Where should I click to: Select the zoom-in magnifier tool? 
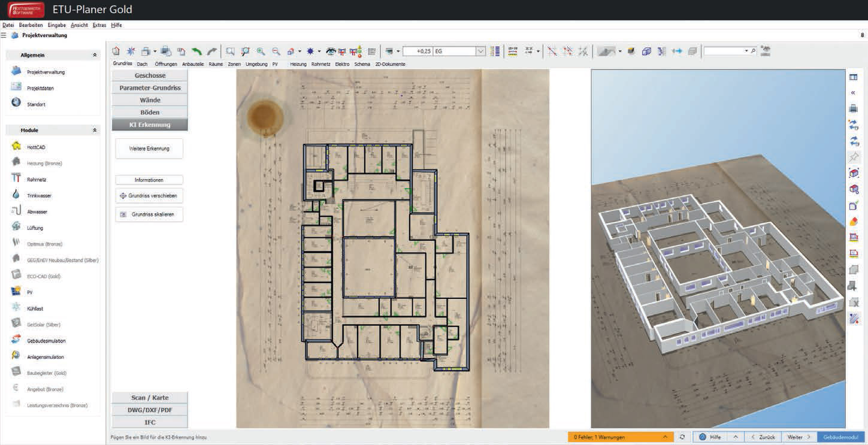coord(261,52)
